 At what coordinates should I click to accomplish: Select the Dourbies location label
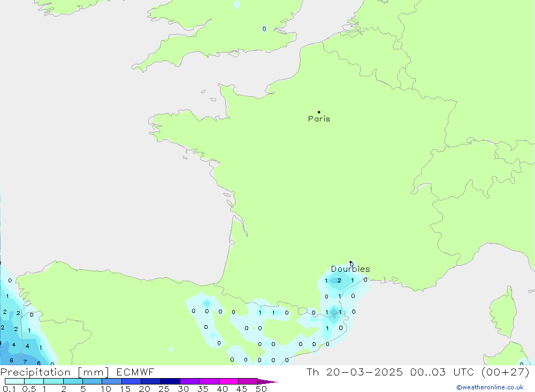[350, 269]
